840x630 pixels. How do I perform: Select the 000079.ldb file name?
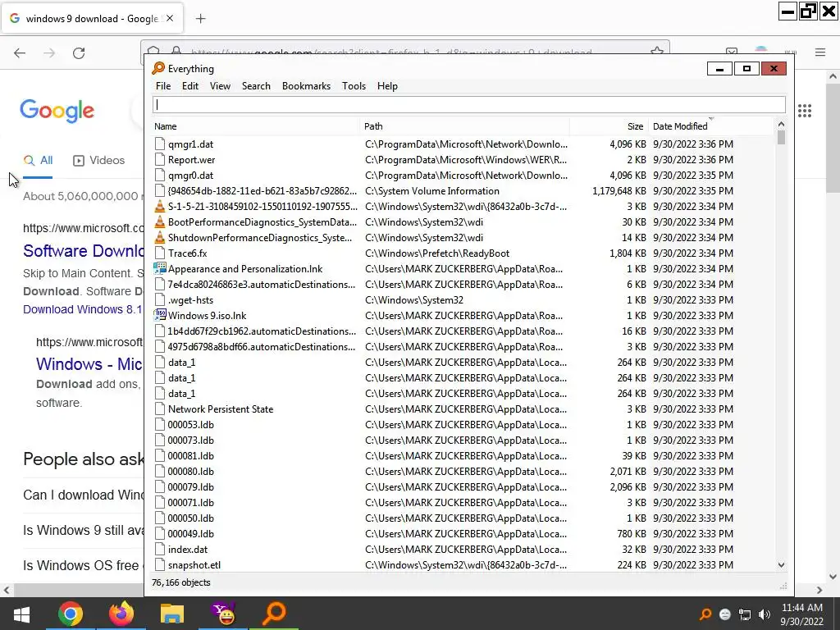[190, 487]
